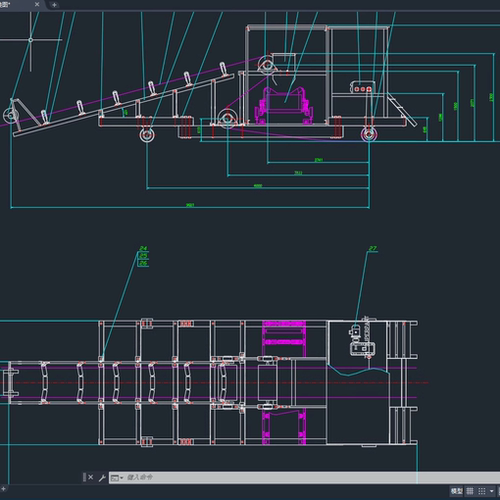
Task: Toggle drawing grid display in status bar
Action: pyautogui.click(x=470, y=491)
